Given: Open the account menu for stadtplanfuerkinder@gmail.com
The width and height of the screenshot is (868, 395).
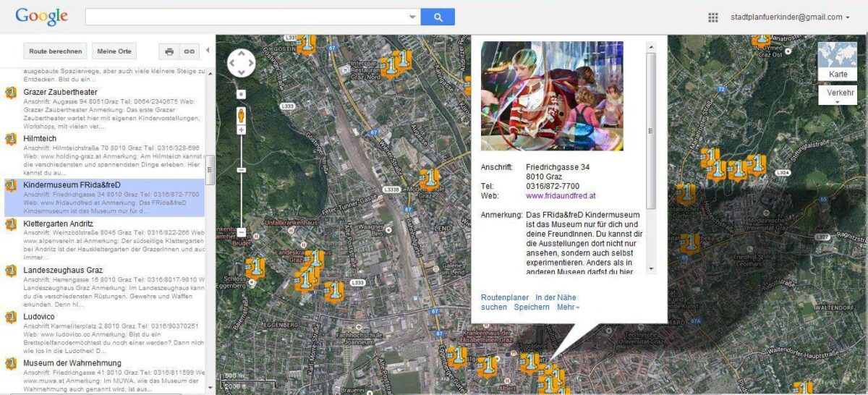Looking at the screenshot, I should pos(790,17).
